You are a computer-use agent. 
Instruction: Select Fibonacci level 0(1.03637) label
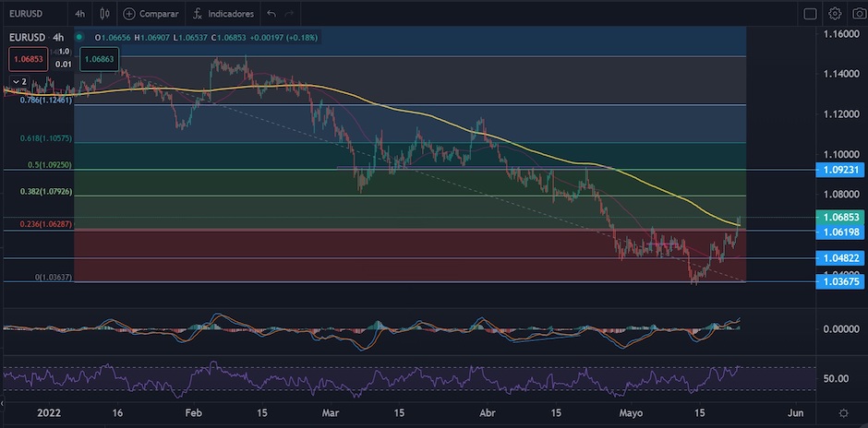click(x=54, y=278)
